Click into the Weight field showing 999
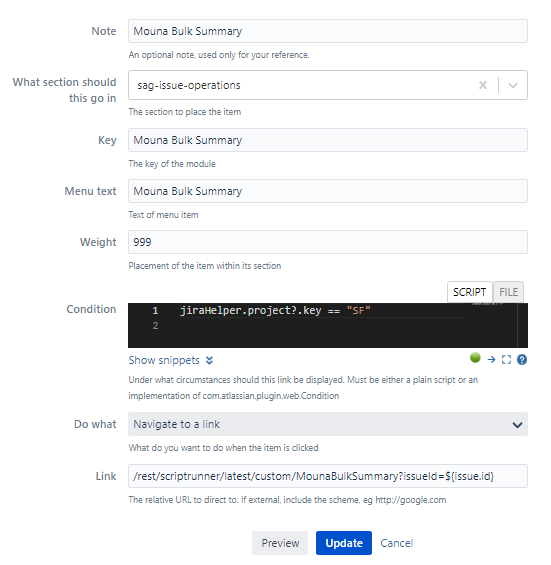Image resolution: width=551 pixels, height=565 pixels. tap(328, 242)
